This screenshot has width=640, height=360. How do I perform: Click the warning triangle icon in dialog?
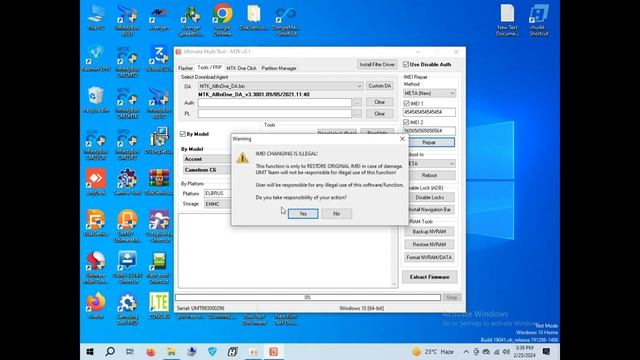242,158
